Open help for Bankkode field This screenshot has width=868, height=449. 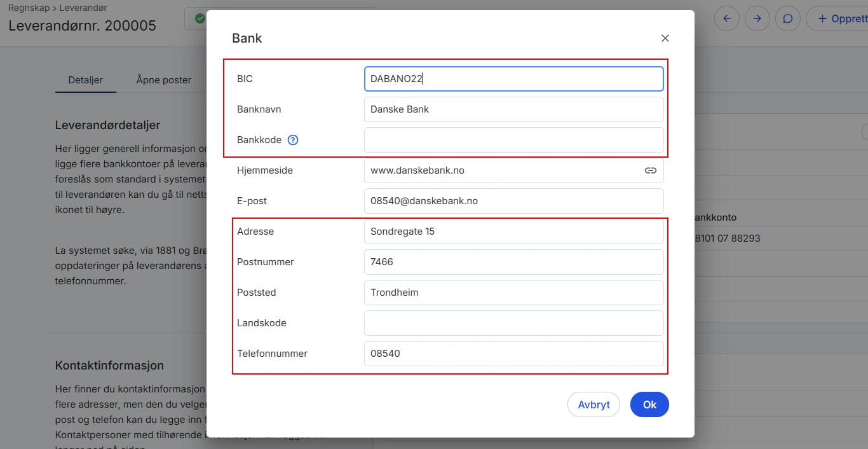[x=293, y=140]
